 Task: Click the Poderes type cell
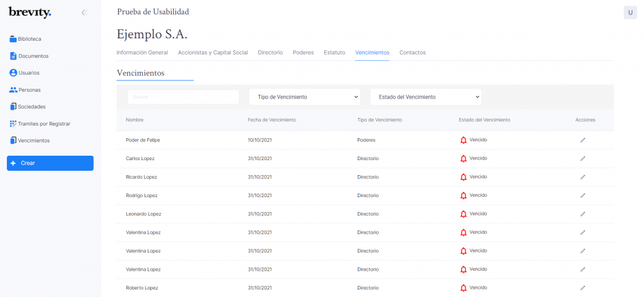click(x=367, y=140)
